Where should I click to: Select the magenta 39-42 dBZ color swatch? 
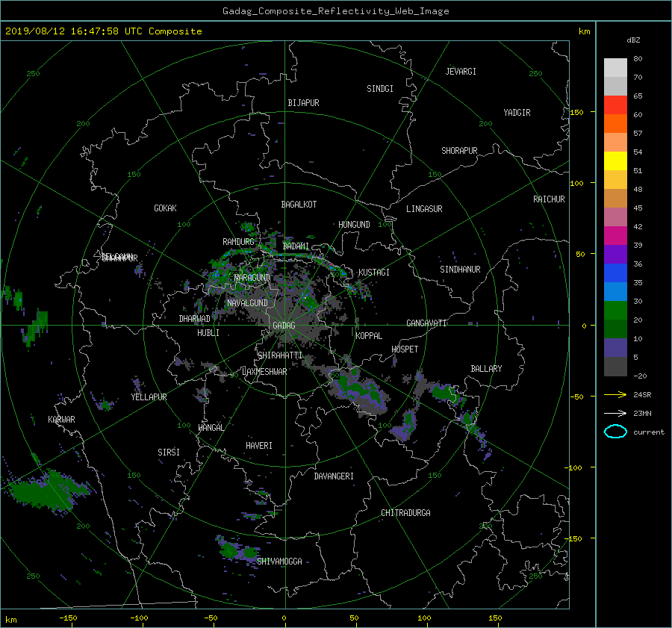pos(615,236)
